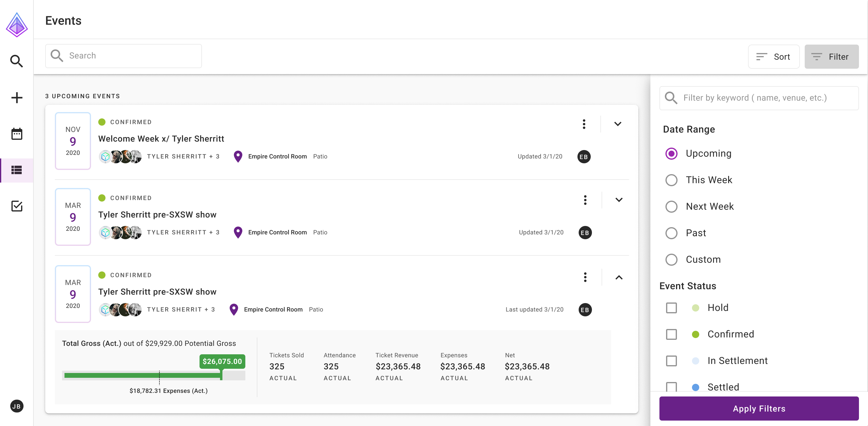Click the plus icon to add a new event
868x426 pixels.
tap(17, 97)
